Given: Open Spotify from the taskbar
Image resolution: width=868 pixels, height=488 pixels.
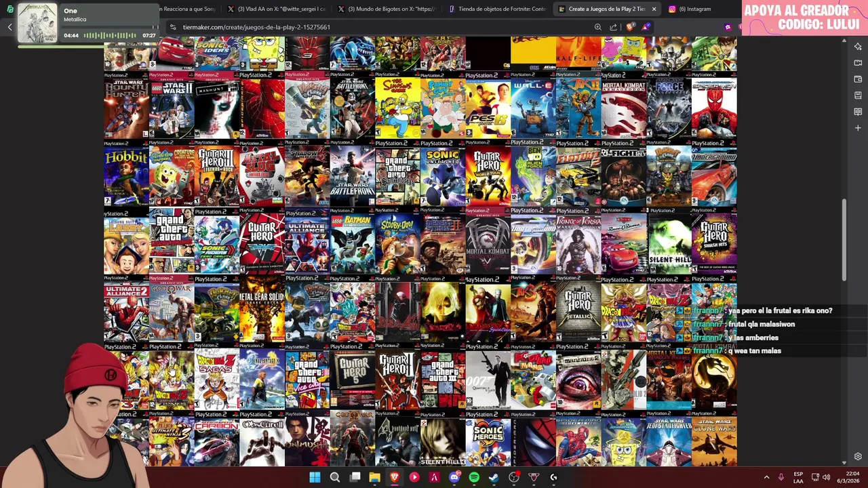Looking at the screenshot, I should 474,477.
